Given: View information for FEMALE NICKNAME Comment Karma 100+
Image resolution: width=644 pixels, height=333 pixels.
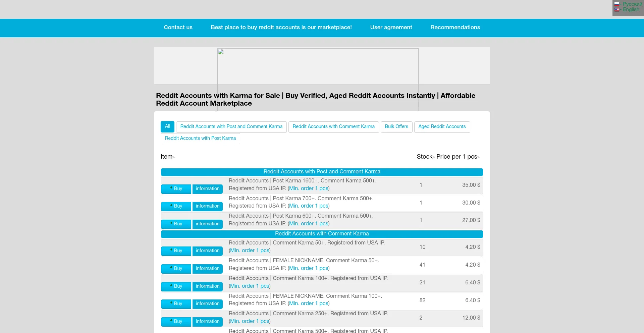Looking at the screenshot, I should point(208,304).
